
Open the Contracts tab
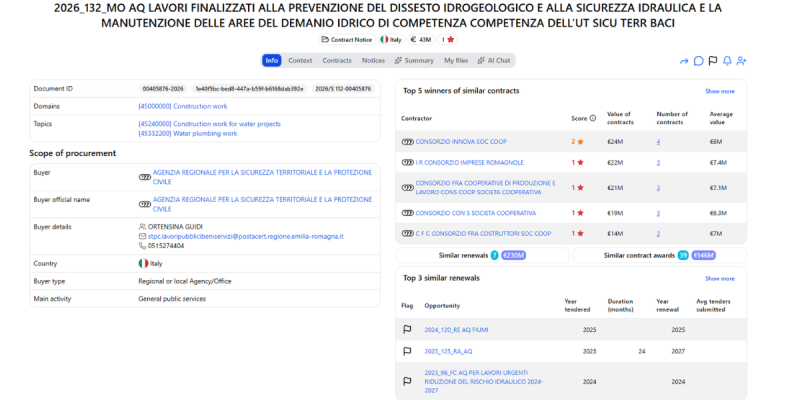coord(337,60)
